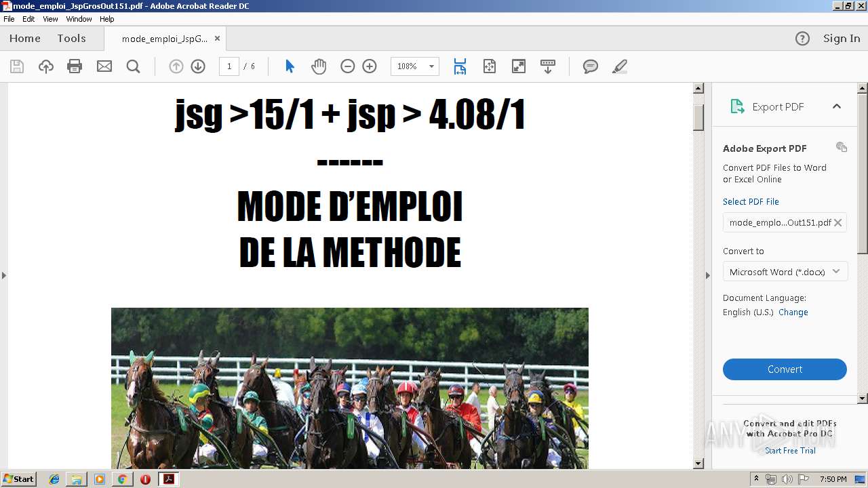
Task: Select the mode_emploi_JspG... document tab
Action: pyautogui.click(x=164, y=39)
